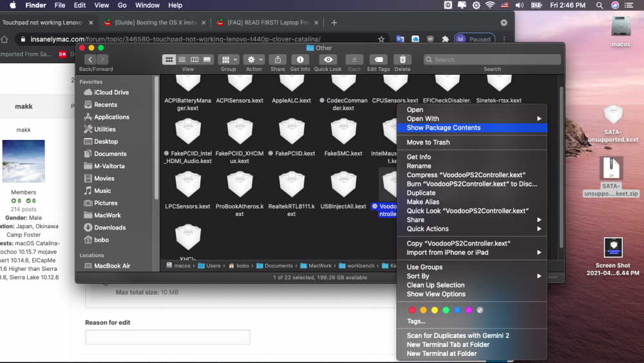Select LPCSensors.kext file icon
Viewport: 644px width, 363px height.
point(187,184)
